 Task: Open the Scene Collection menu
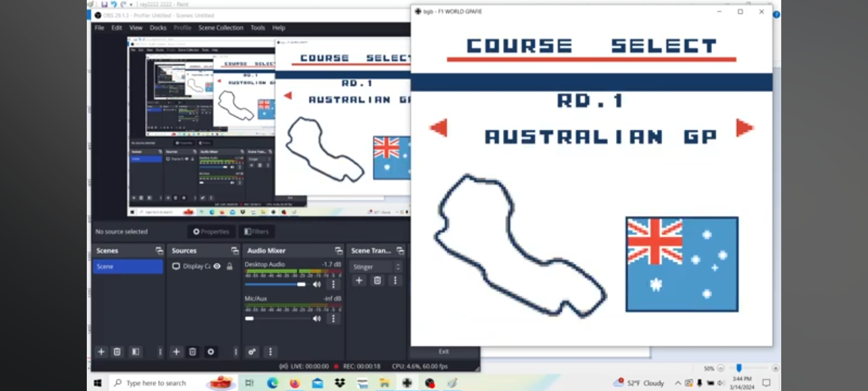pyautogui.click(x=221, y=28)
